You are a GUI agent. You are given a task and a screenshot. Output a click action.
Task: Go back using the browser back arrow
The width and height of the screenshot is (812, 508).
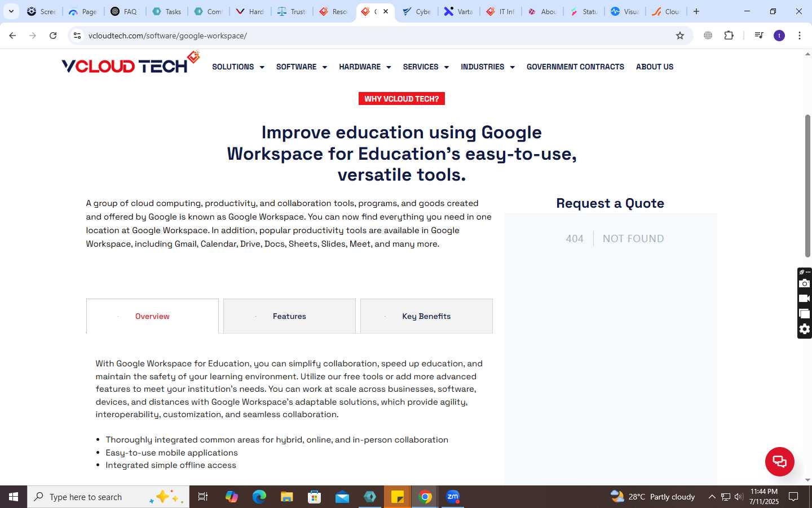point(12,36)
